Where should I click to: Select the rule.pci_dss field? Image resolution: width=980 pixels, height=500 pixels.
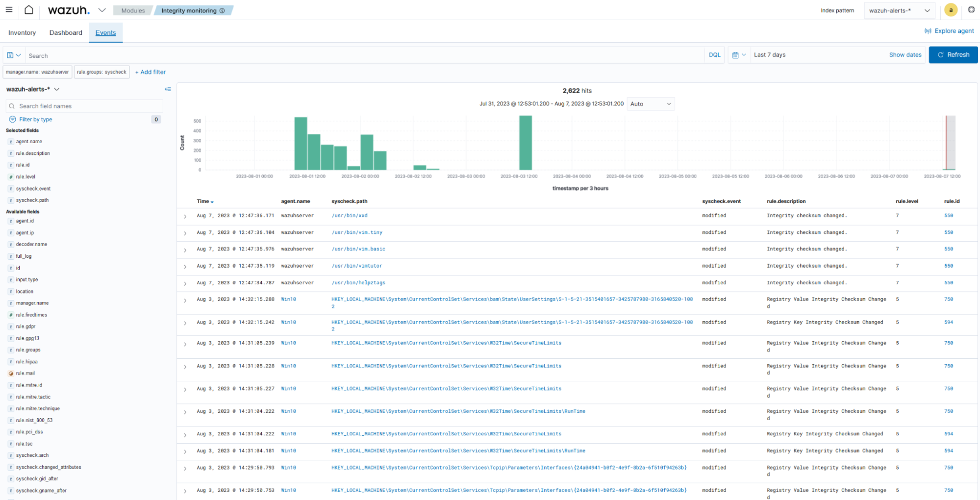29,432
